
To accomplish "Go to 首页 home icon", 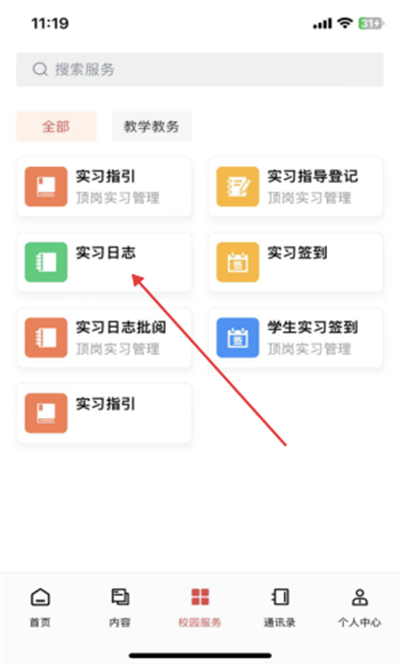I will click(40, 597).
